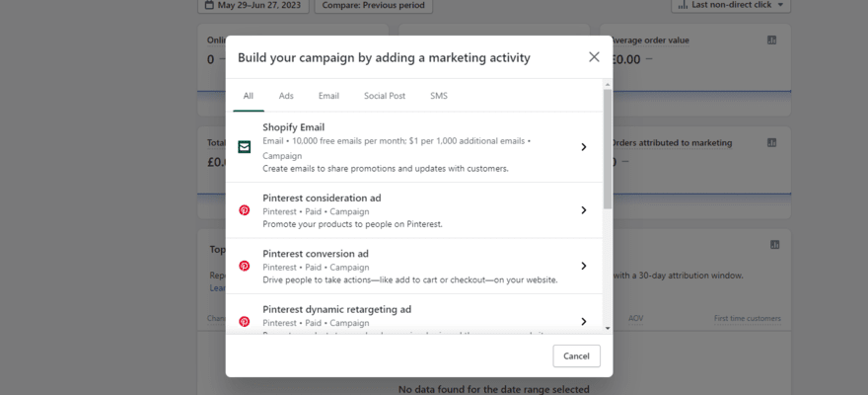Screen dimensions: 868x395
Task: Click the Cancel button
Action: [x=576, y=355]
